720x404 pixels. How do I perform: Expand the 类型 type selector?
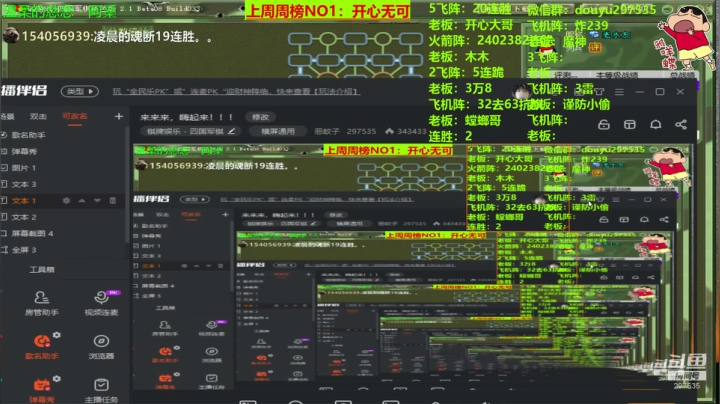coord(79,91)
